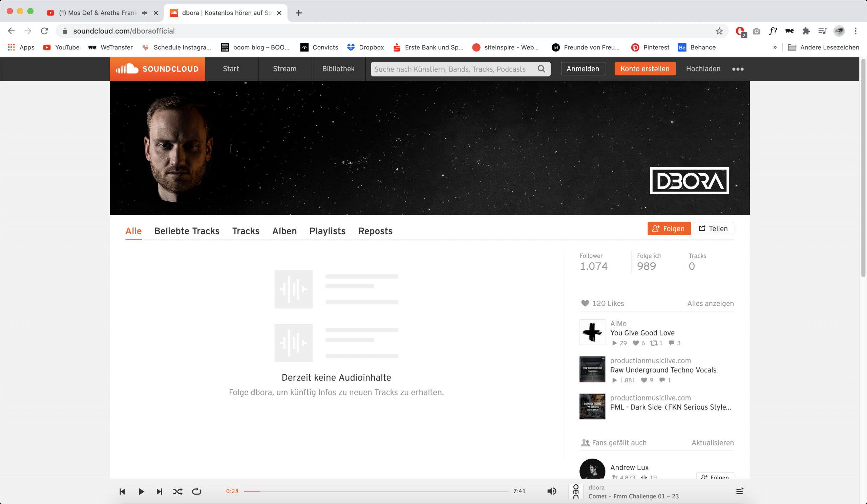Bookmark page with the star icon
This screenshot has width=867, height=504.
click(x=719, y=31)
